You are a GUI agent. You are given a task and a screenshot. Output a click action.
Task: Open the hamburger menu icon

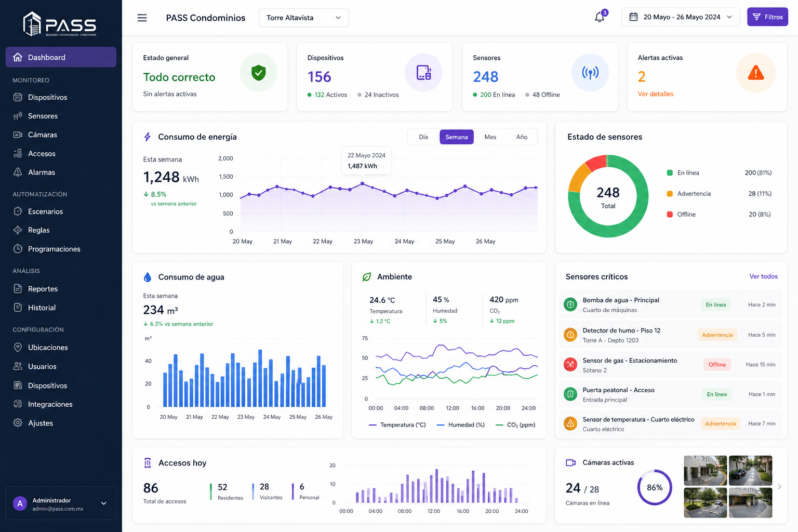click(x=142, y=18)
